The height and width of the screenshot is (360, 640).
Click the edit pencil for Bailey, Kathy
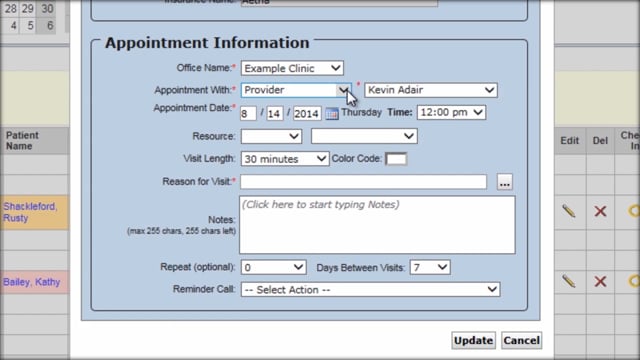(569, 281)
